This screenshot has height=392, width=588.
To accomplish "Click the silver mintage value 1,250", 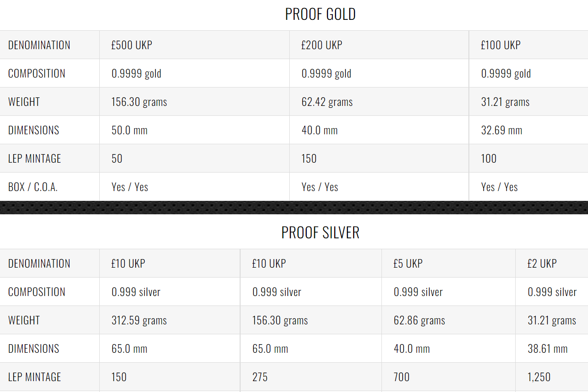I will (539, 377).
